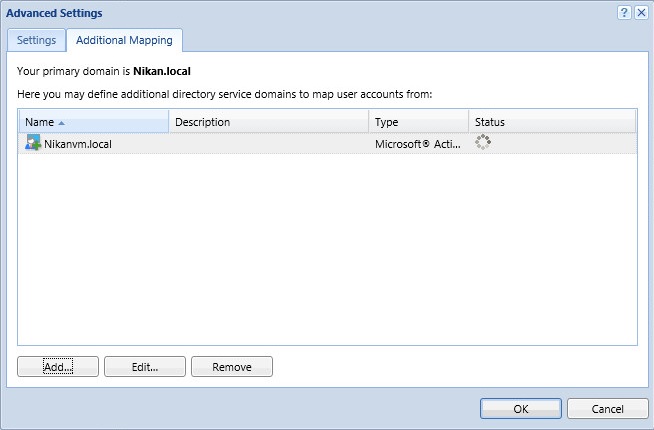Click the Advanced Settings title bar

(x=300, y=13)
